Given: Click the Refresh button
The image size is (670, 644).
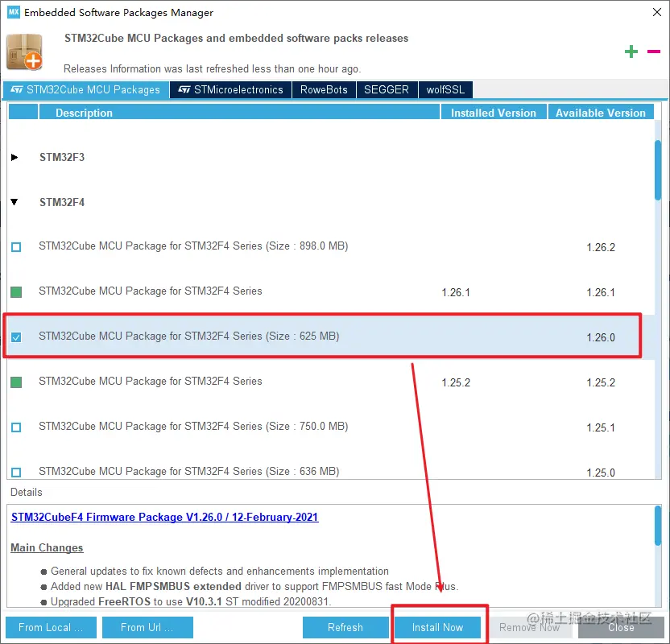Looking at the screenshot, I should [x=345, y=627].
